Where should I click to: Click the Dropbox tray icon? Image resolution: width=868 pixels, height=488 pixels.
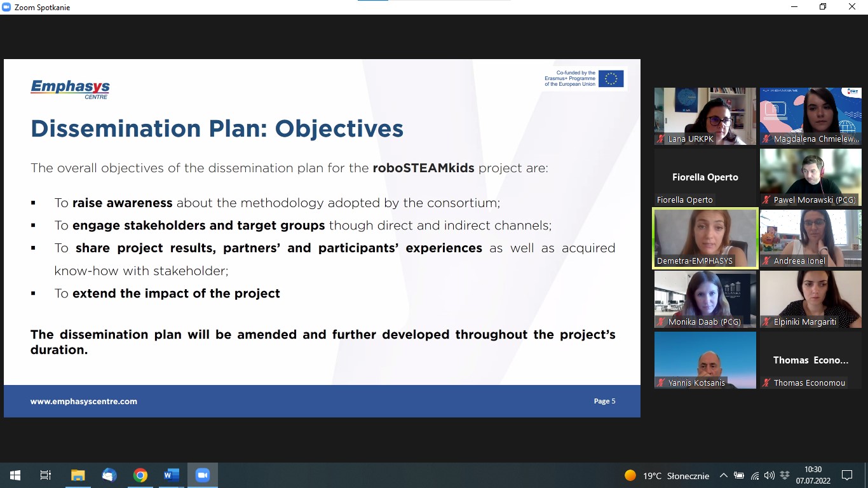pos(785,475)
